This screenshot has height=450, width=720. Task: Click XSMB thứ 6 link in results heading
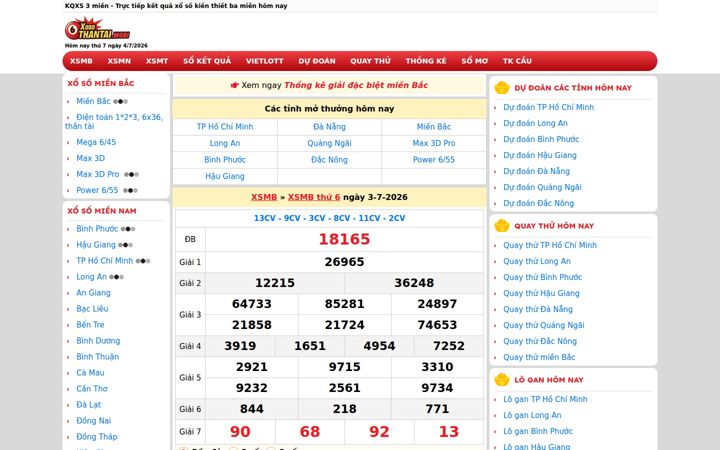tap(314, 197)
